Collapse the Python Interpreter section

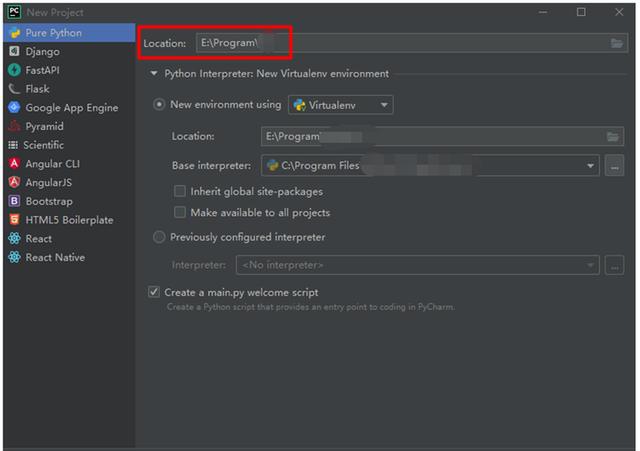(154, 73)
